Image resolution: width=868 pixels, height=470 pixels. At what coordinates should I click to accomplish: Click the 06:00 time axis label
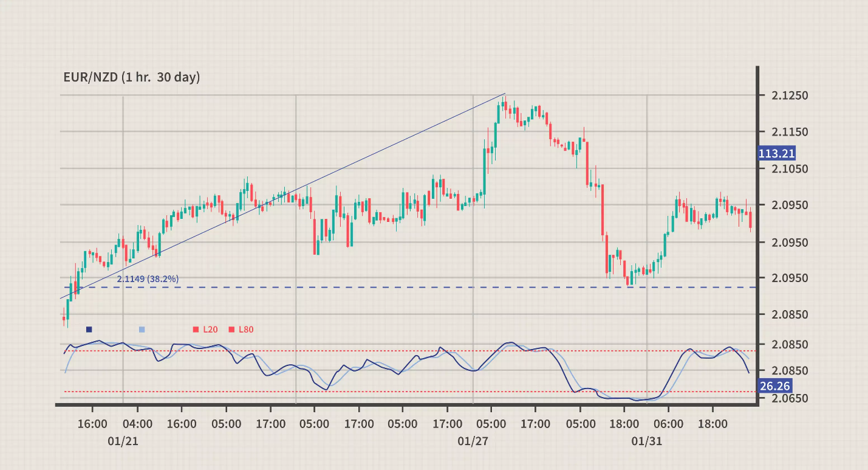tap(668, 424)
